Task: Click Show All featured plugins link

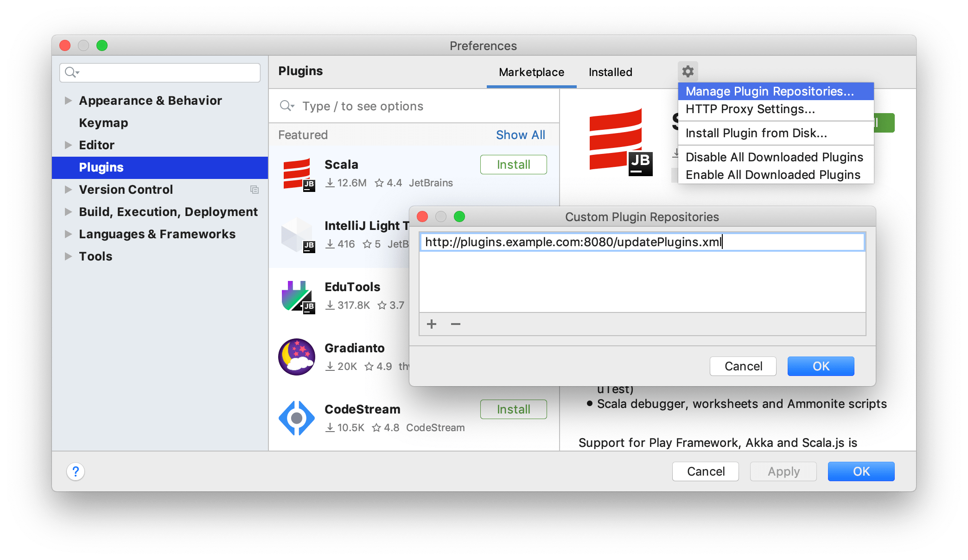Action: coord(520,135)
